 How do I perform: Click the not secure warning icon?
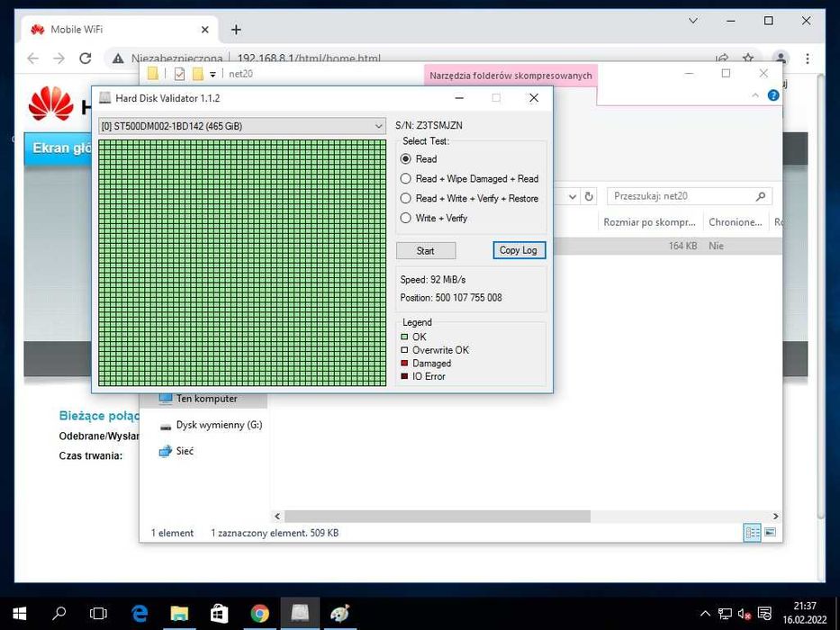point(118,58)
